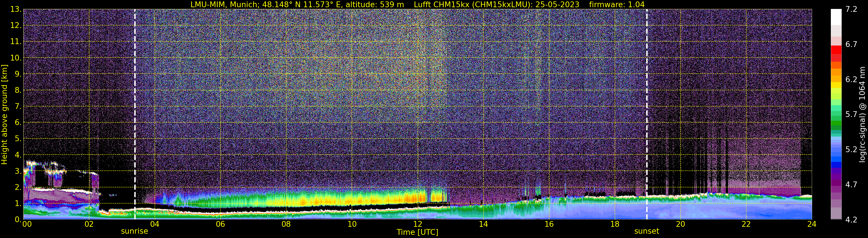Click the blue boundary layer signal near 22 UTC
The width and height of the screenshot is (868, 238).
pos(746,209)
